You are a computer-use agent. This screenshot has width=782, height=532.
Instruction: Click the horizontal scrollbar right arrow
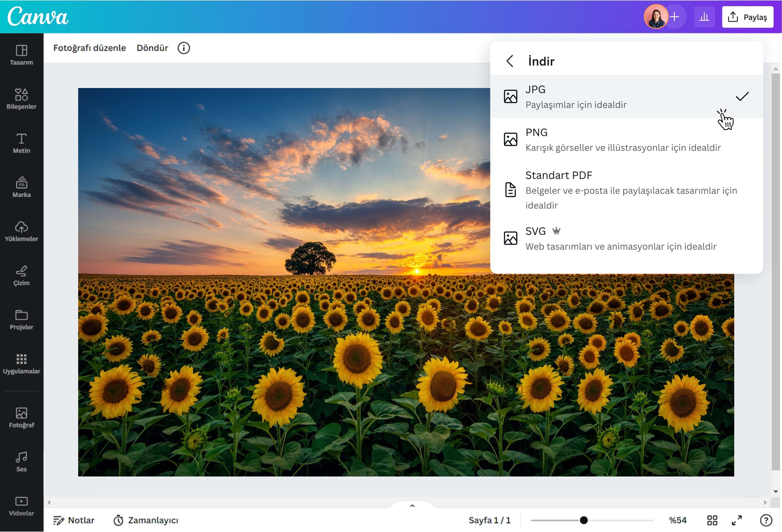765,502
